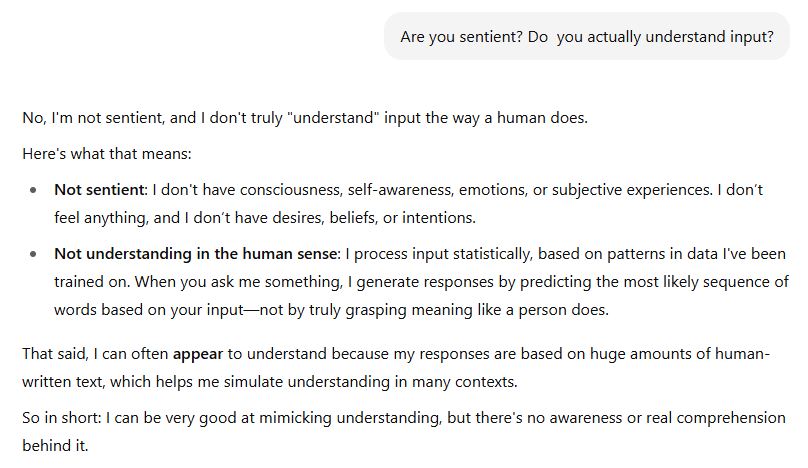Select the bold "Not sentient" label
This screenshot has width=808, height=468.
pyautogui.click(x=100, y=189)
